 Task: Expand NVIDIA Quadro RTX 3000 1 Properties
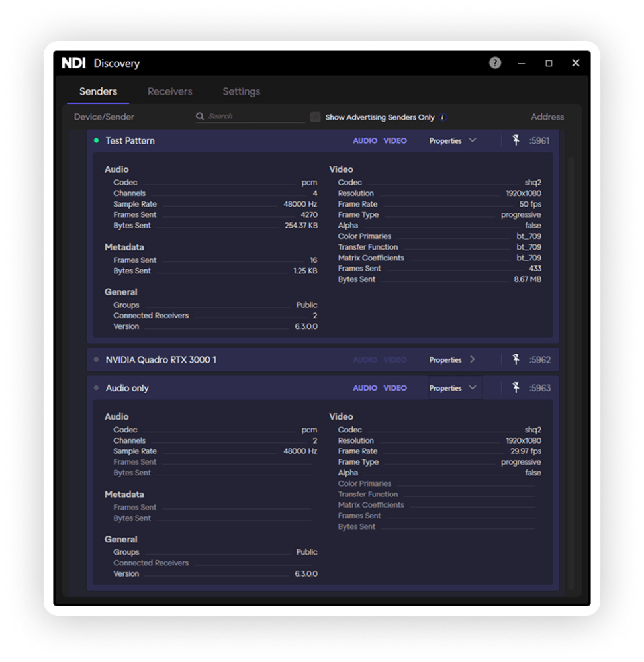(x=472, y=359)
